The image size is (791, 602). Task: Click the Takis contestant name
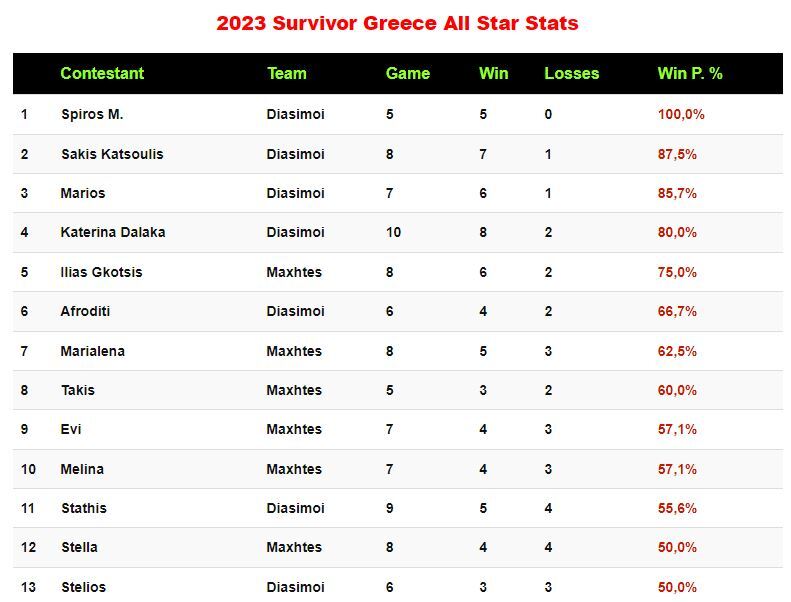(78, 390)
